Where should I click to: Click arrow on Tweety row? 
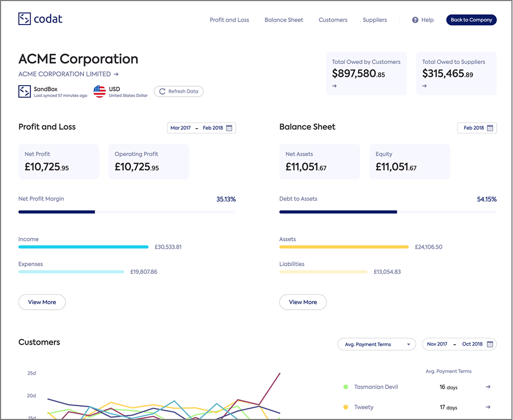click(x=488, y=407)
